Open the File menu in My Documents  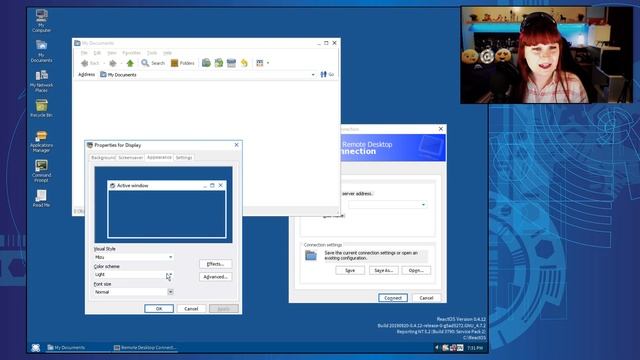coord(84,53)
